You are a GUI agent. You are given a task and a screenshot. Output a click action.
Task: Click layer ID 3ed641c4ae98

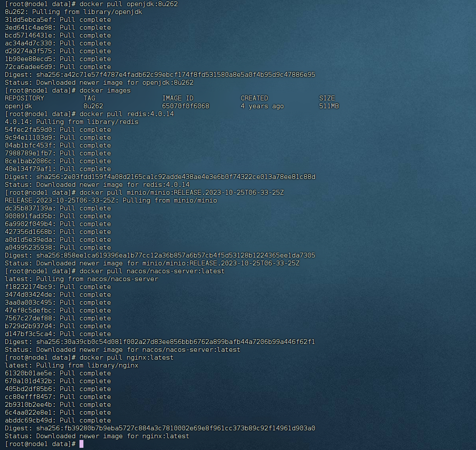[28, 28]
